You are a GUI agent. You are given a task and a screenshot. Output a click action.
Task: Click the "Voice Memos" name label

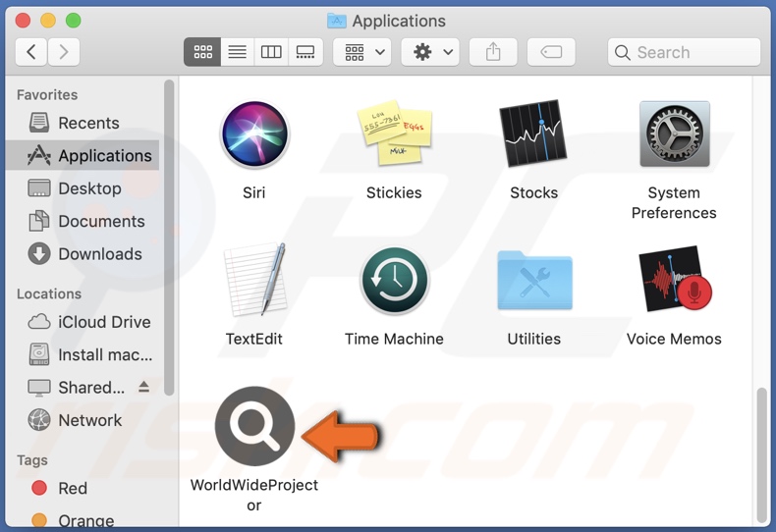pos(674,339)
